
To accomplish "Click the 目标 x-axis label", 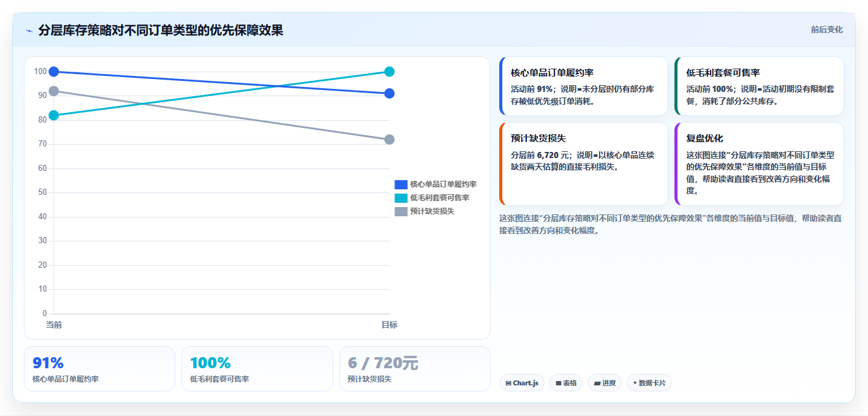I will [x=389, y=325].
